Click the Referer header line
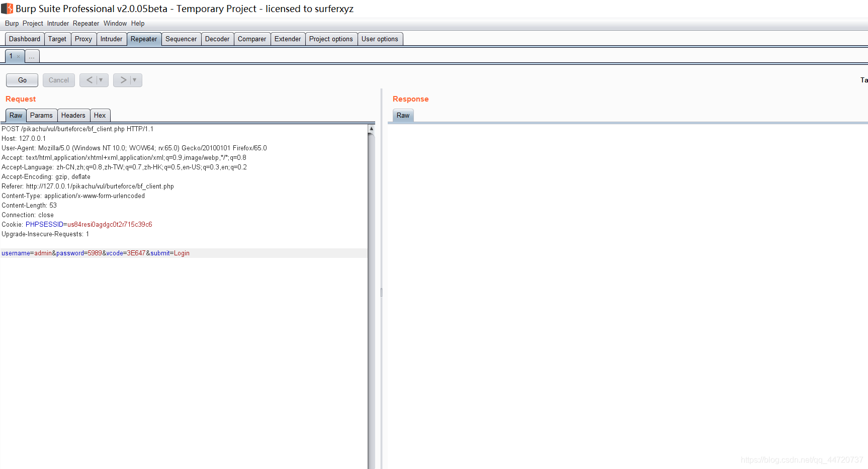 (x=88, y=186)
